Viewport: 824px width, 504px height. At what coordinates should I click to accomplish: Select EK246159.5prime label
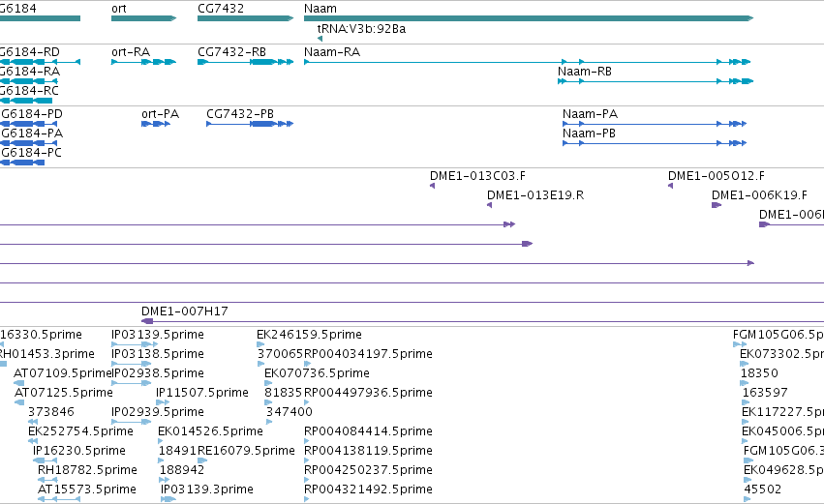[310, 335]
